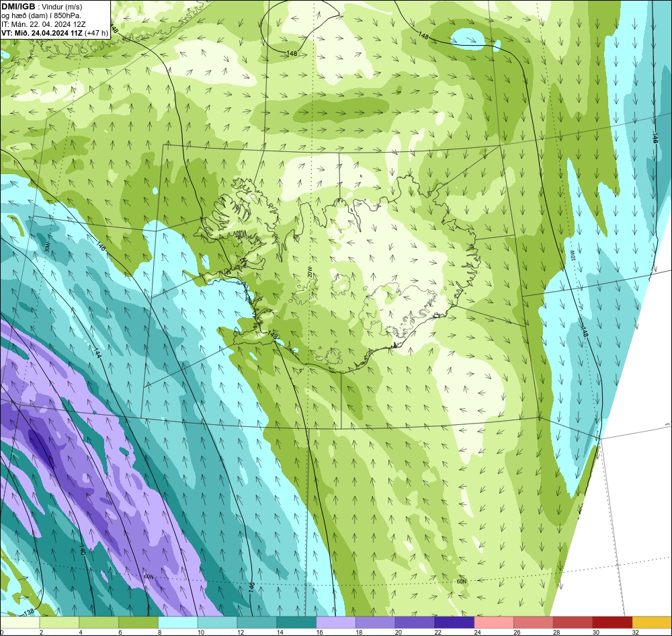The width and height of the screenshot is (672, 636).
Task: Click the 'Vindur (m/s)' label
Action: 62,7
